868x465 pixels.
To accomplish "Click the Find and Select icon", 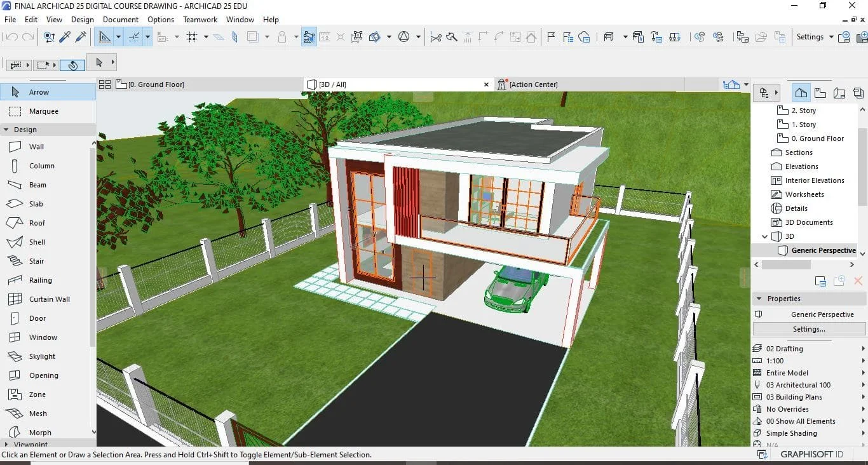I will (49, 37).
